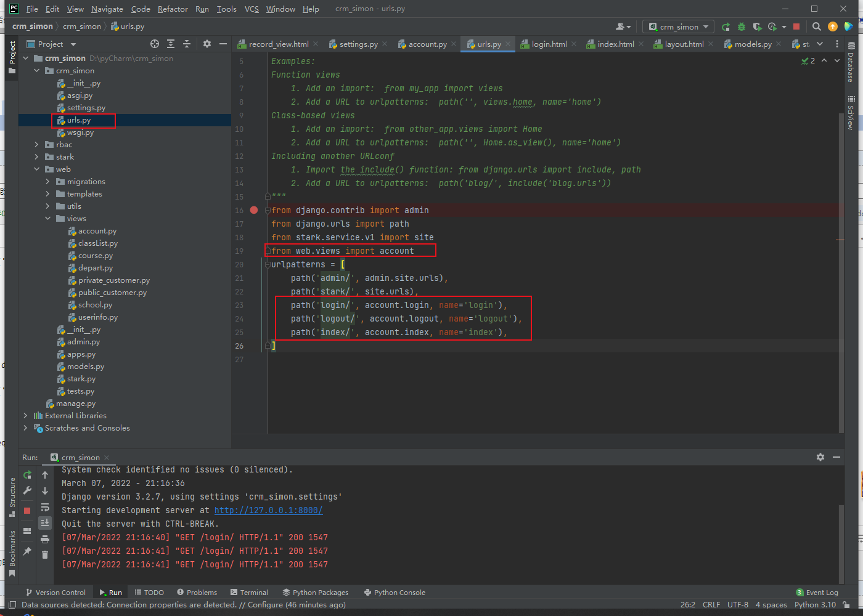Collapse the views folder in project tree

[47, 219]
